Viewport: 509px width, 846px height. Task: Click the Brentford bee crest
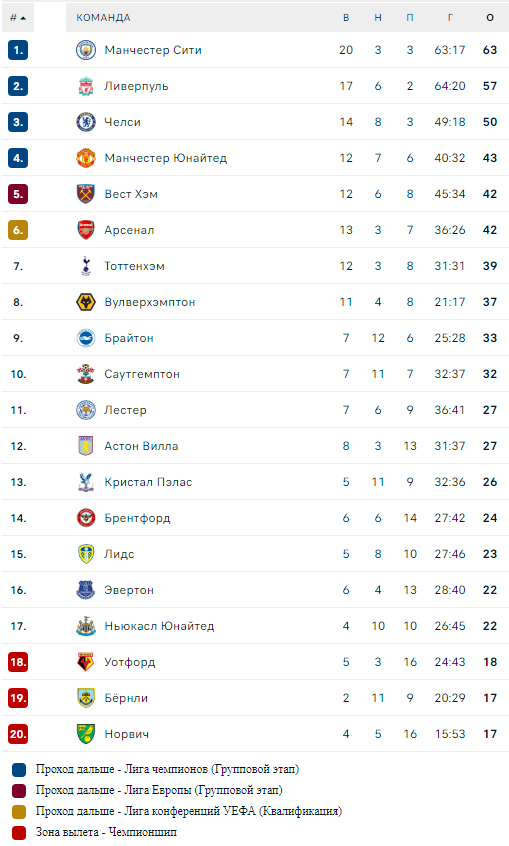pyautogui.click(x=86, y=518)
